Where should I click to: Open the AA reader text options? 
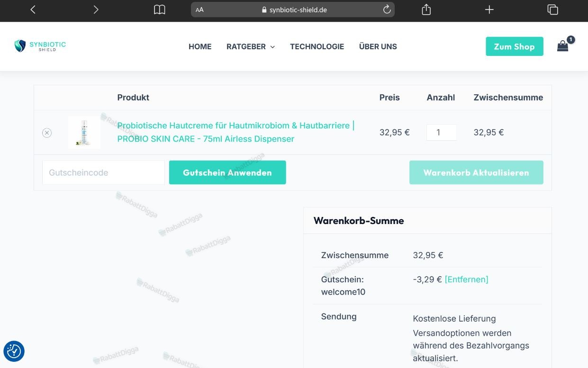coord(199,10)
